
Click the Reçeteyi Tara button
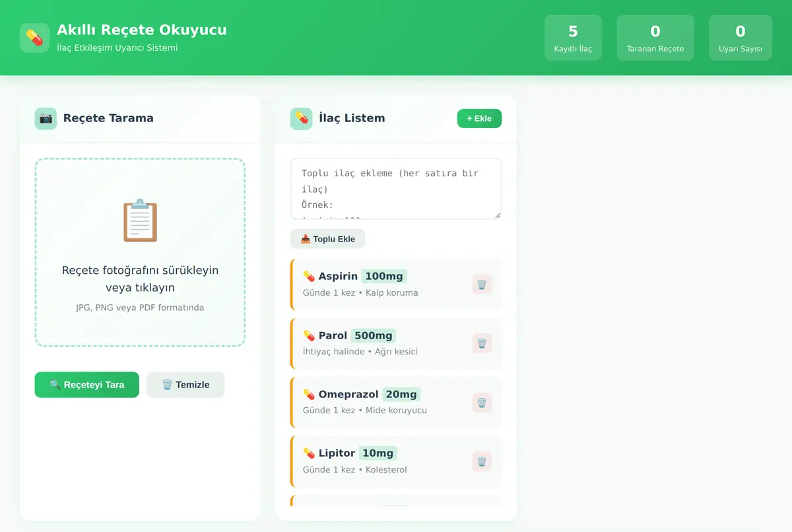87,385
